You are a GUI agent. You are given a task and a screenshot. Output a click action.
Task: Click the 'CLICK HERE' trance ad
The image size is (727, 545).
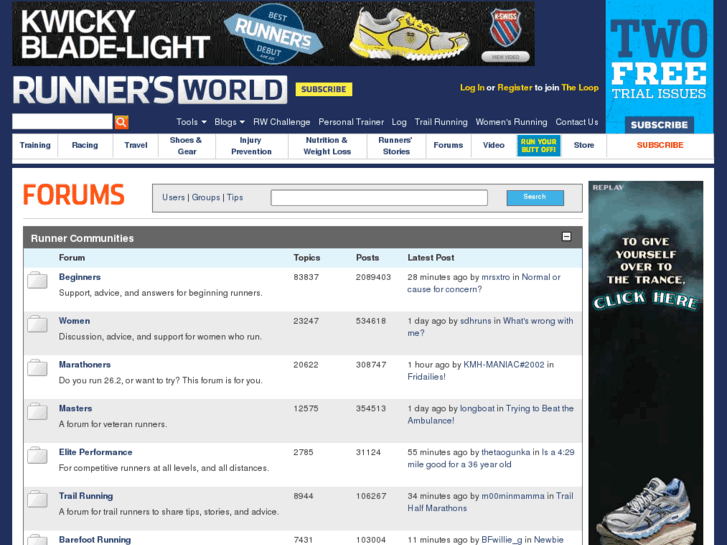pyautogui.click(x=645, y=301)
